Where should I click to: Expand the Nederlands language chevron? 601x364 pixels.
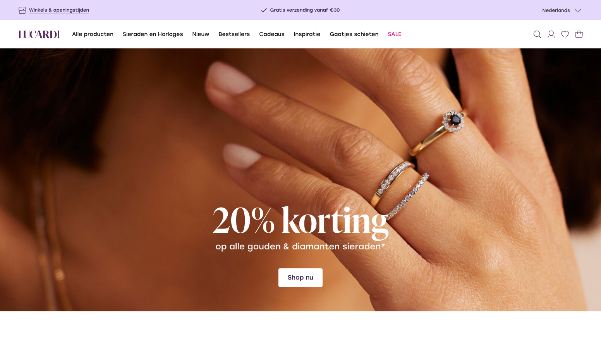pyautogui.click(x=578, y=10)
